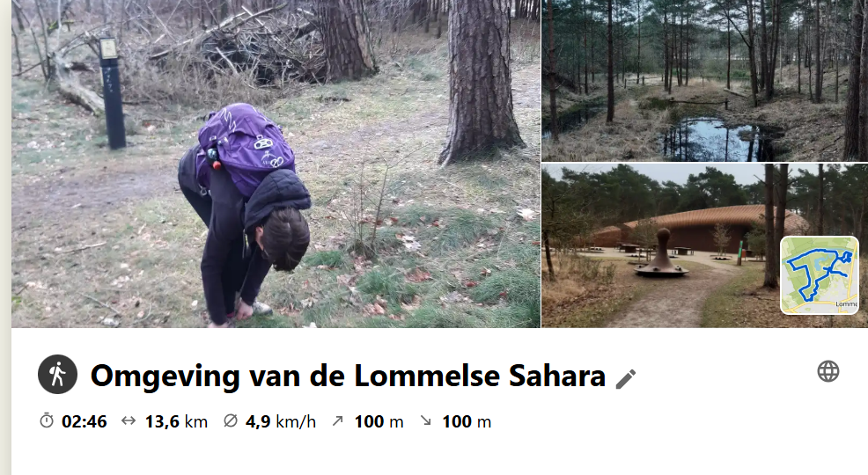Open the globe visibility setting
This screenshot has width=868, height=475.
click(x=828, y=371)
